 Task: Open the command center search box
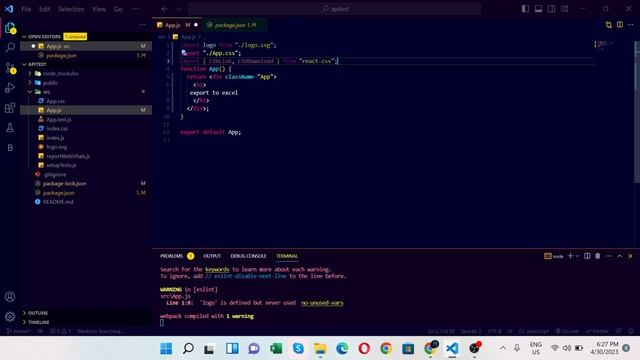(334, 9)
